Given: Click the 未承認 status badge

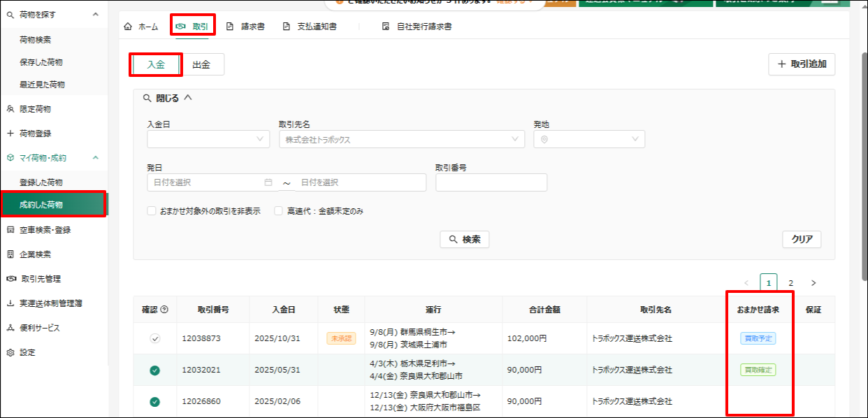Looking at the screenshot, I should tap(342, 338).
